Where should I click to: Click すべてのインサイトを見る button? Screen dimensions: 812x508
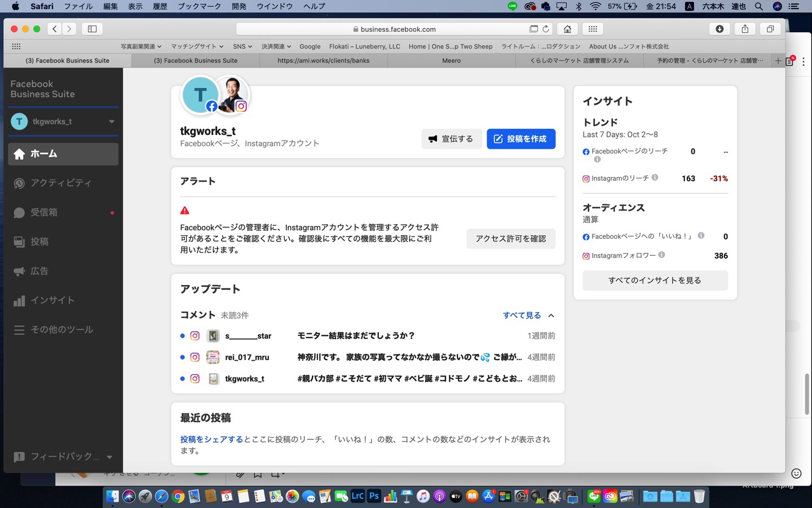coord(655,281)
